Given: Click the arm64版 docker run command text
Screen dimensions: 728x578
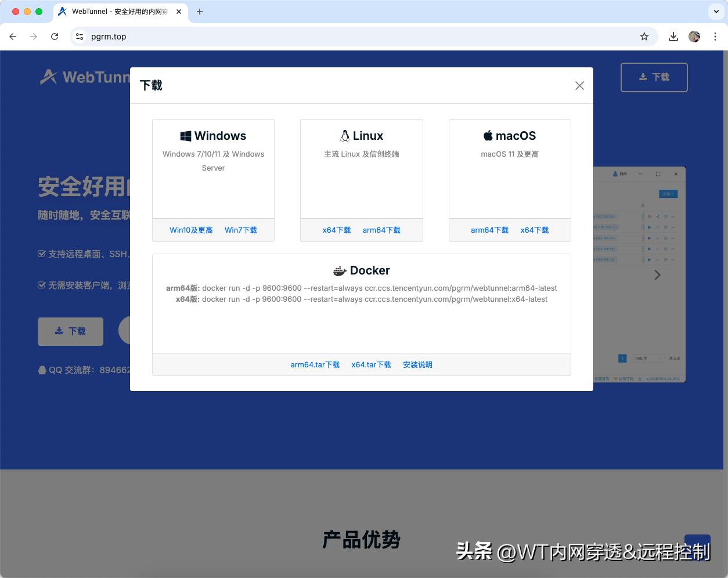Looking at the screenshot, I should click(361, 288).
